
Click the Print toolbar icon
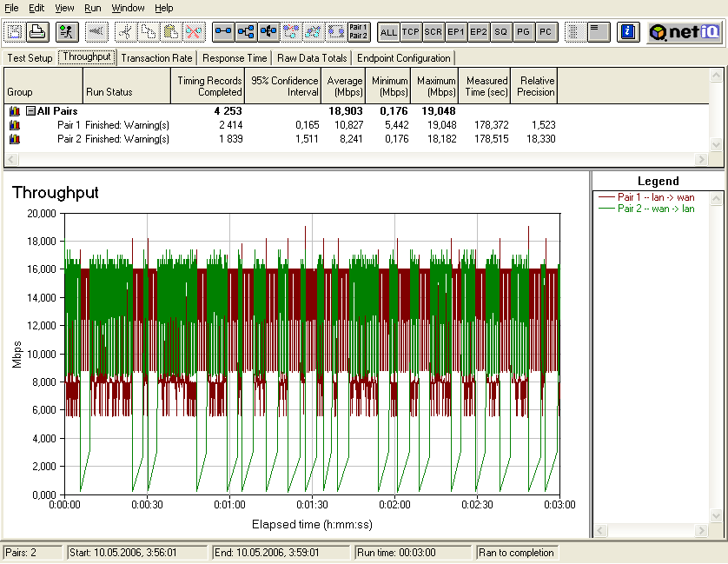coord(36,32)
